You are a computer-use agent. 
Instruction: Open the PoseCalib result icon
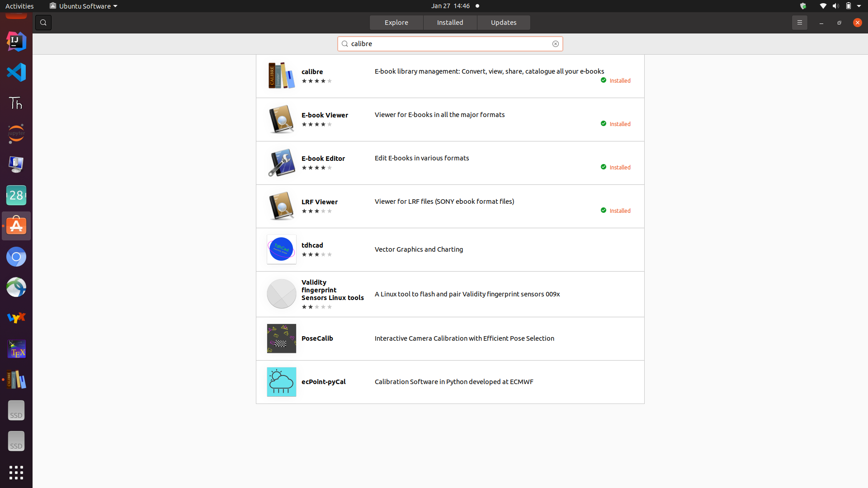(281, 338)
